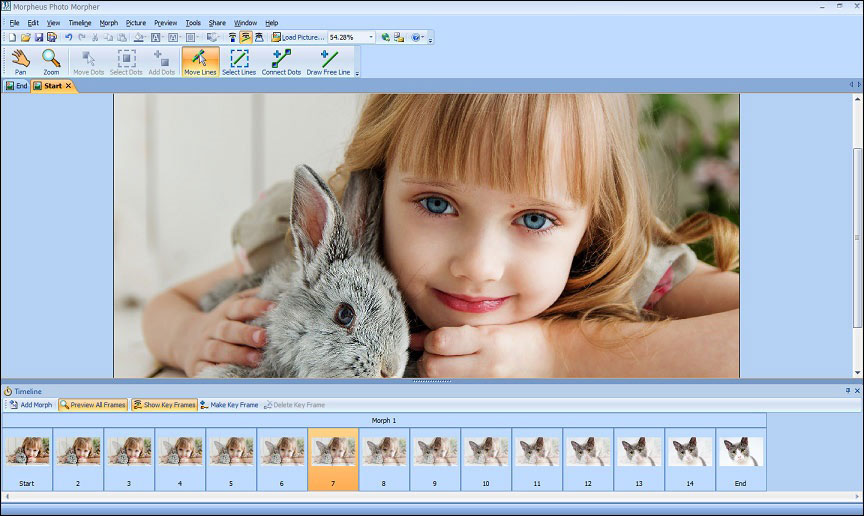Screen dimensions: 864x516
Task: Select frame 13 in the timeline
Action: pyautogui.click(x=639, y=459)
